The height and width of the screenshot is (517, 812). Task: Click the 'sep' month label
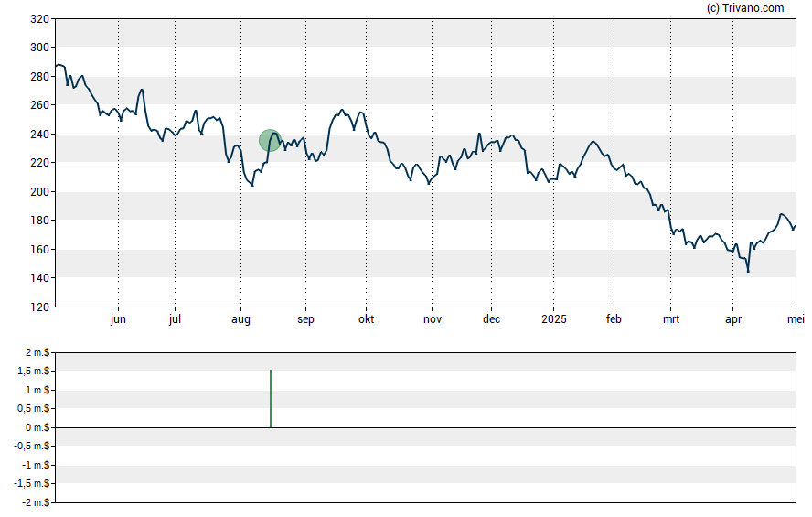coord(305,319)
